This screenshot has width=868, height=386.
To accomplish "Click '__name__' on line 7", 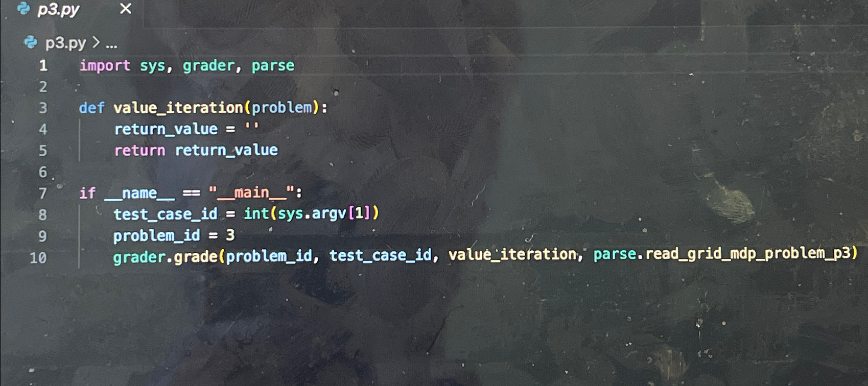I will [x=139, y=194].
